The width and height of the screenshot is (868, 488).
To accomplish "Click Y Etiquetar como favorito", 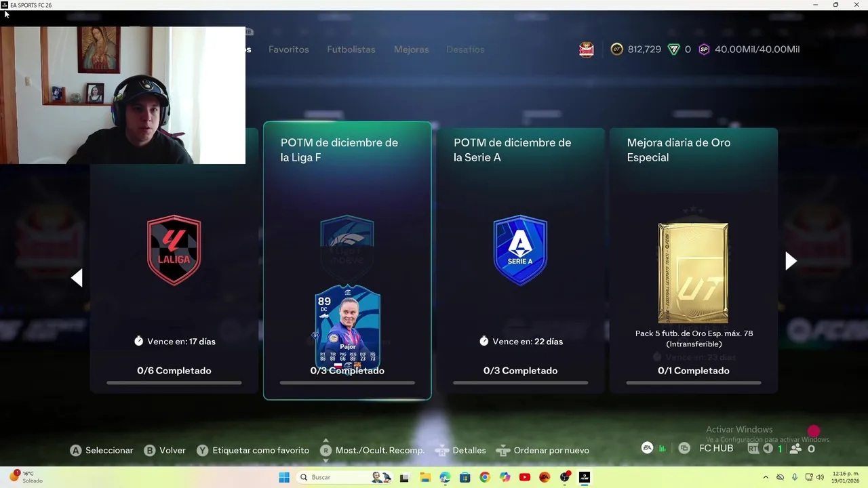I will [253, 450].
